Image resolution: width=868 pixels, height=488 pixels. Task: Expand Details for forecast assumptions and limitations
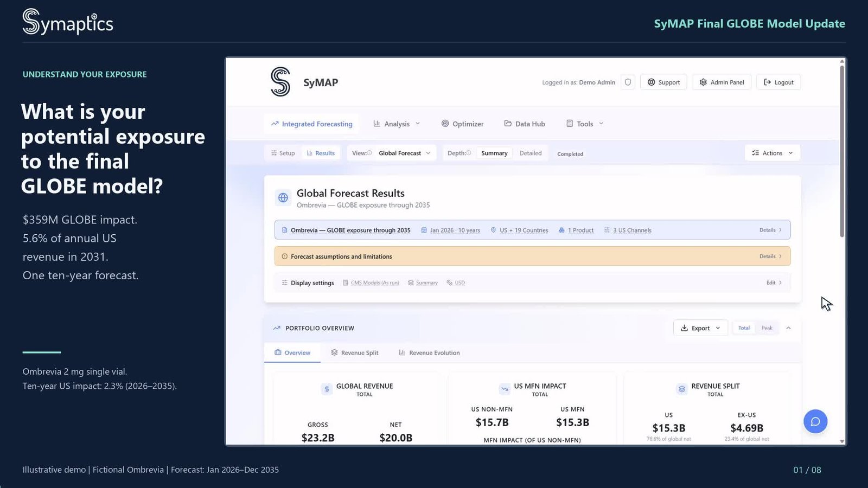click(770, 256)
